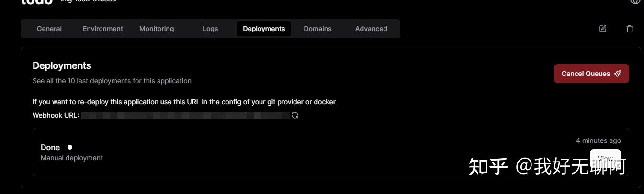Open the General tab
Screen dimensions: 644x194
pos(49,29)
